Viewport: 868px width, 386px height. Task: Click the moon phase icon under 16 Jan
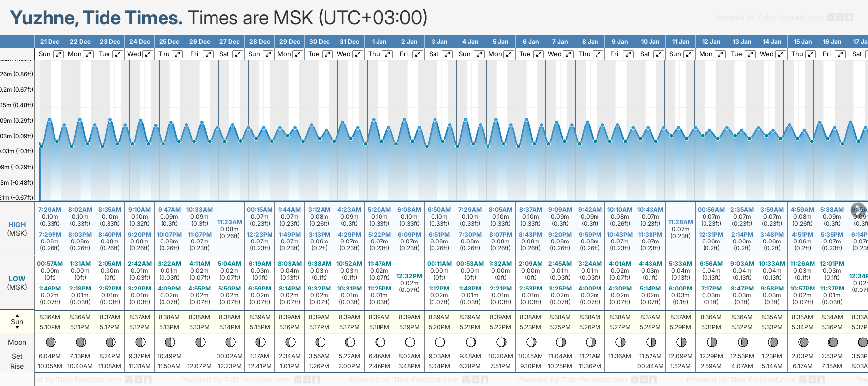click(x=832, y=342)
